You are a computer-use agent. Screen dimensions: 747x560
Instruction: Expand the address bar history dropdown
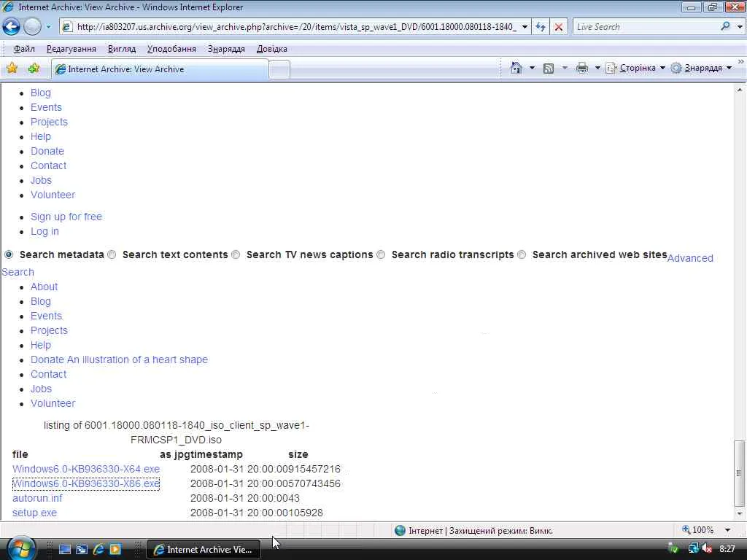(525, 27)
